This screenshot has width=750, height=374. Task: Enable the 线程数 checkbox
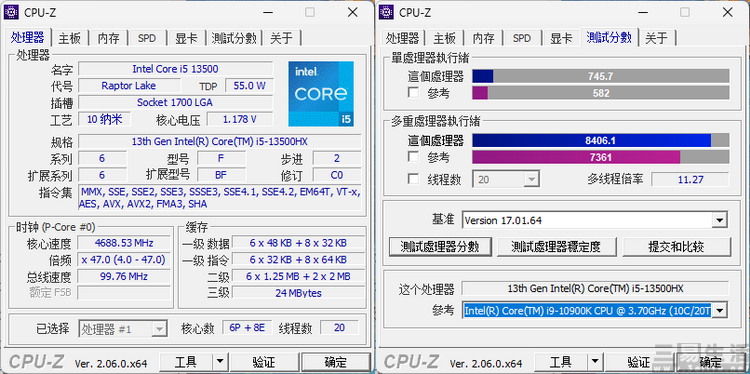[x=413, y=179]
